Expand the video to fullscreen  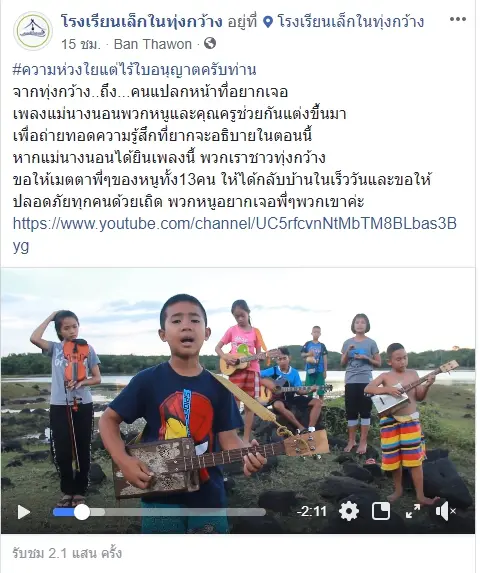(413, 511)
